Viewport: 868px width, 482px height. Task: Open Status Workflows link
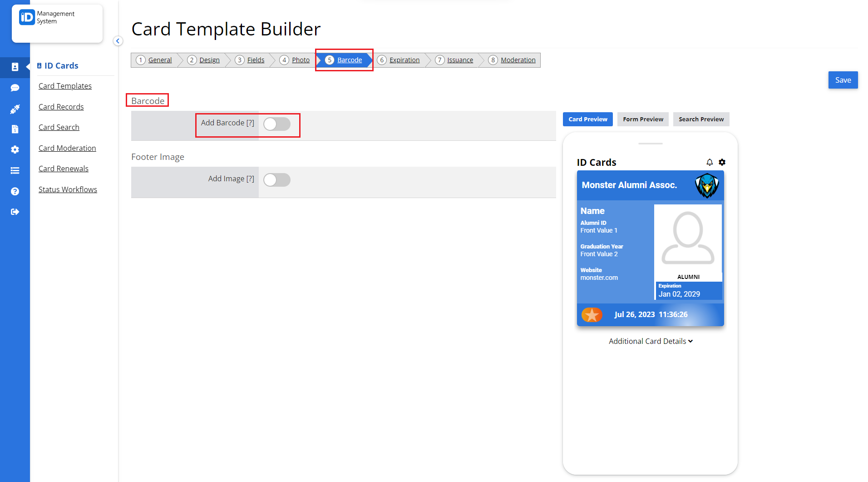pyautogui.click(x=68, y=189)
